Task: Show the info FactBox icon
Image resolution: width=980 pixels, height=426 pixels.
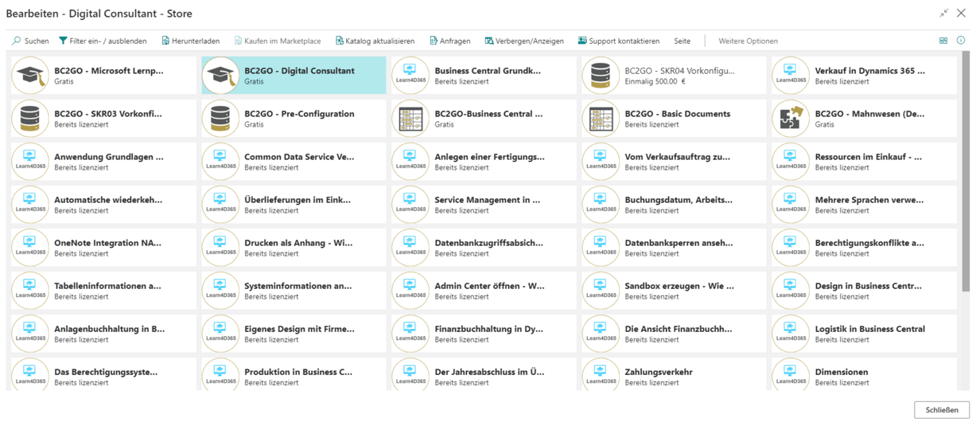Action: click(961, 41)
